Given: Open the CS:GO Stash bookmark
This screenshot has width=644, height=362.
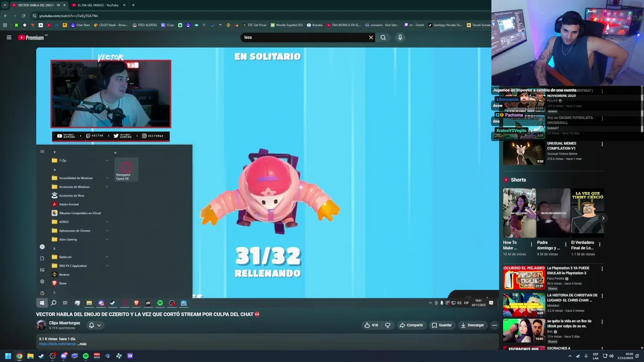Looking at the screenshot, I should point(111,25).
